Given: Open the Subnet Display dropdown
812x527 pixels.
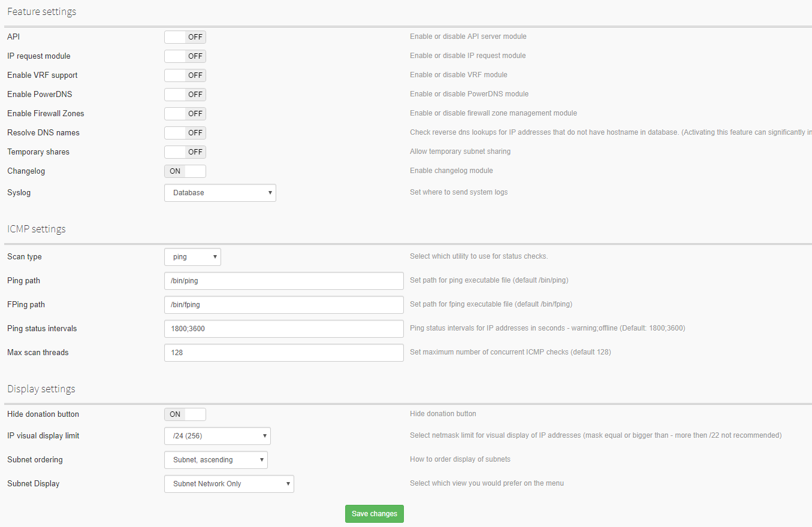Looking at the screenshot, I should point(229,483).
